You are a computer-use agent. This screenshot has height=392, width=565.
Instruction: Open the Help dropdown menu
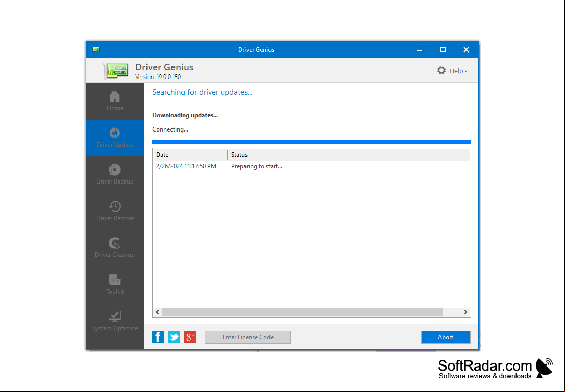[x=458, y=71]
